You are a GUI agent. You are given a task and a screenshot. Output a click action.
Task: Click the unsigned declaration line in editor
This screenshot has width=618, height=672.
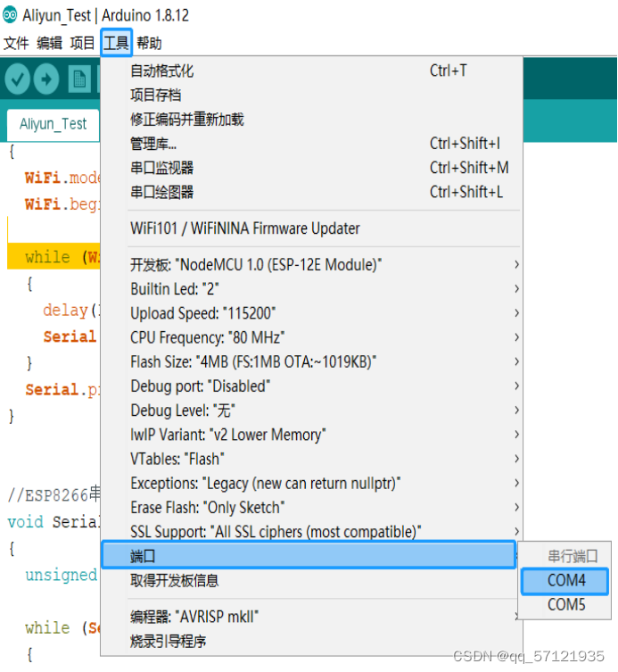[x=62, y=575]
